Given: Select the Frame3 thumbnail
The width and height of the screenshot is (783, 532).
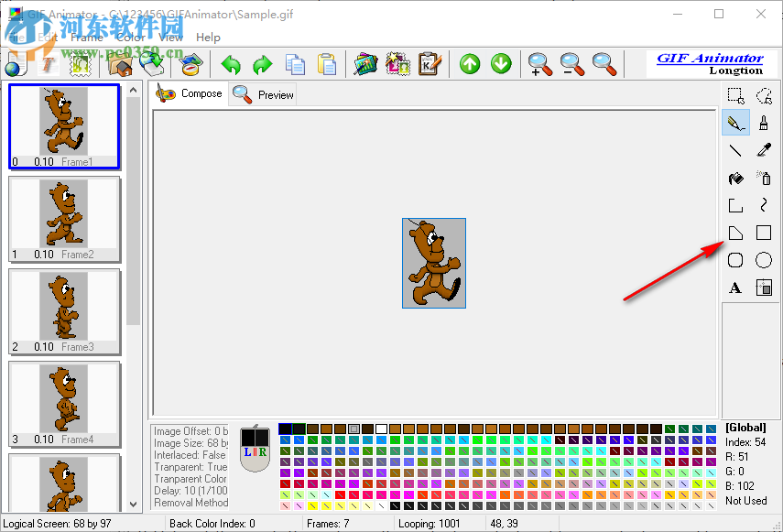Looking at the screenshot, I should pyautogui.click(x=63, y=311).
